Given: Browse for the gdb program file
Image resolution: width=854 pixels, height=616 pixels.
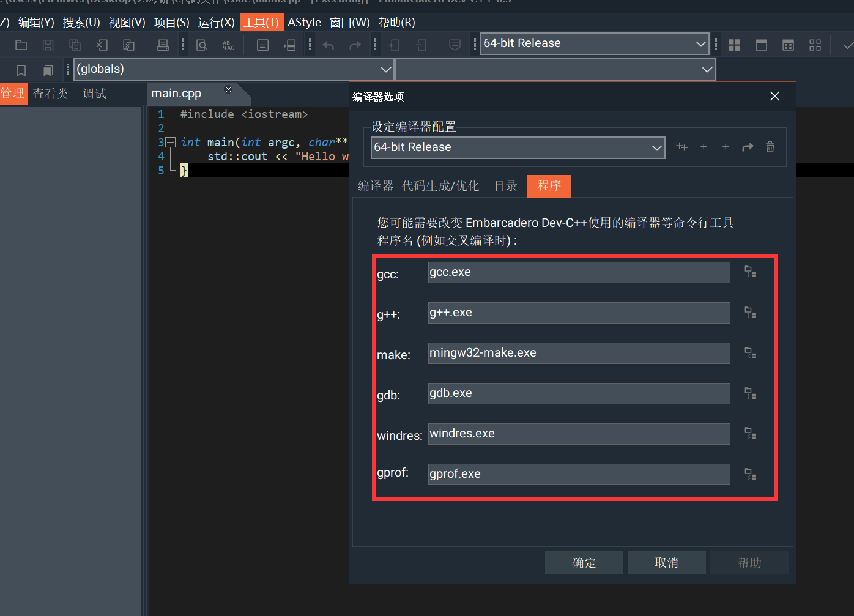Looking at the screenshot, I should [750, 393].
